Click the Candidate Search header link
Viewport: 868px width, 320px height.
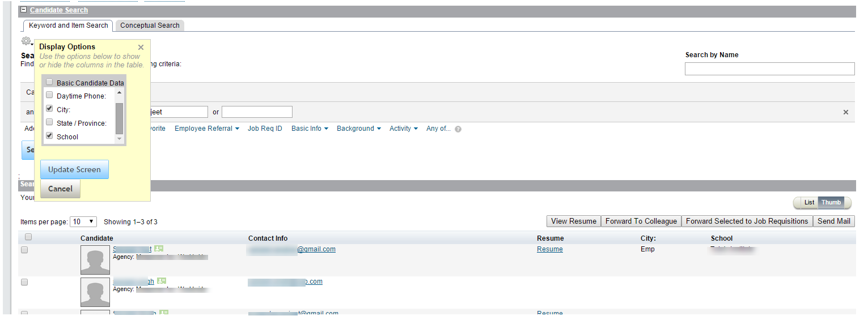pos(59,10)
